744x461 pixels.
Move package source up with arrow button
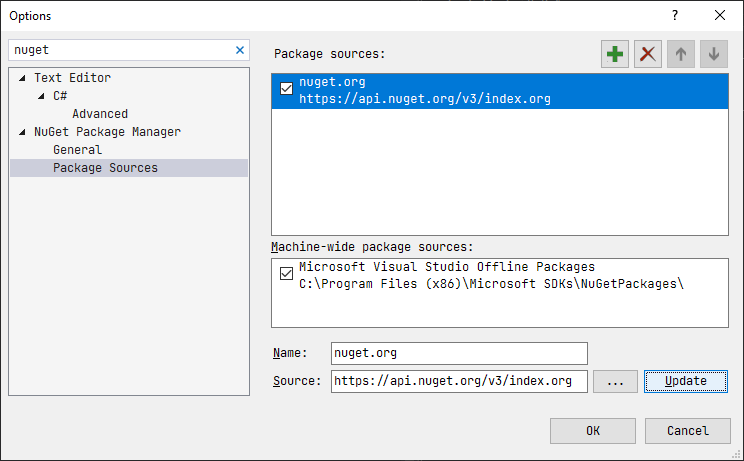tap(681, 54)
